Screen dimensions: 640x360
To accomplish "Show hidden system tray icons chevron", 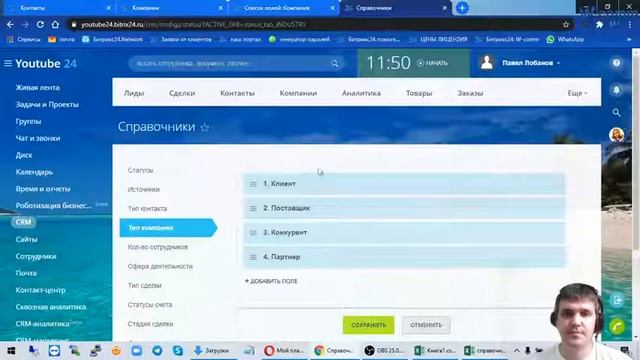I will point(516,350).
